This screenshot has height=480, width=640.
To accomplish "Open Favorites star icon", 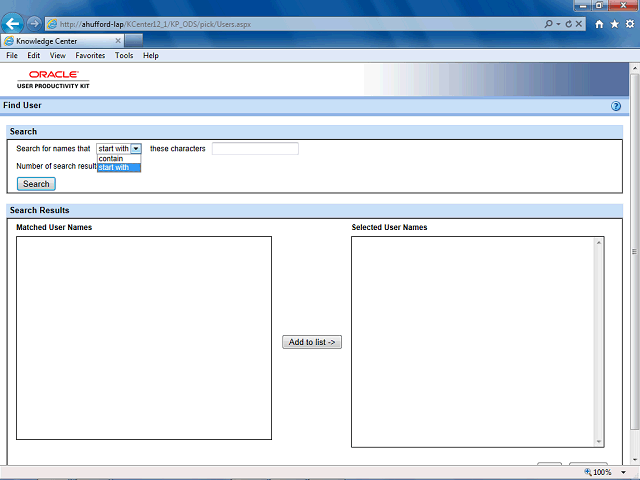I will [x=615, y=24].
